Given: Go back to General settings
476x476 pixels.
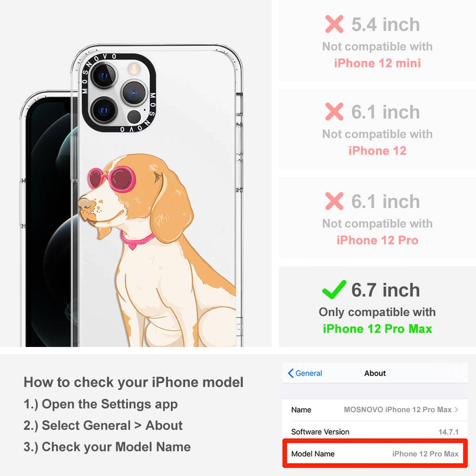Looking at the screenshot, I should (x=305, y=373).
